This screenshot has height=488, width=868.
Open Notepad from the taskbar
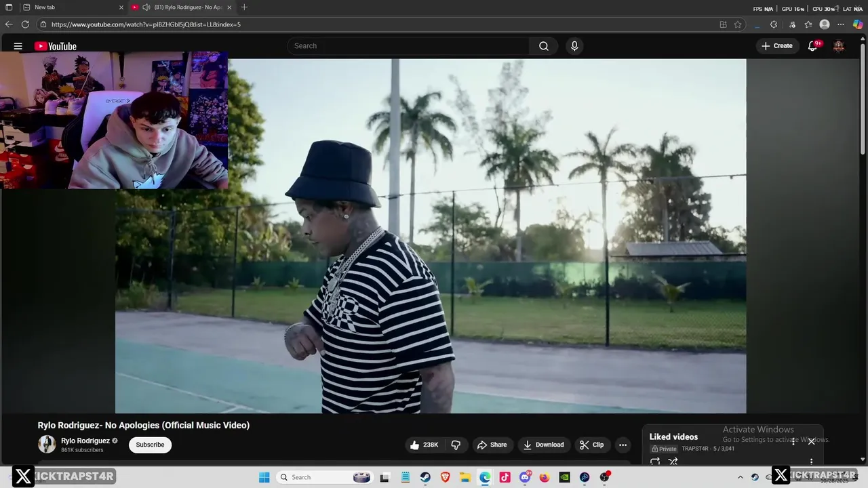tap(405, 477)
